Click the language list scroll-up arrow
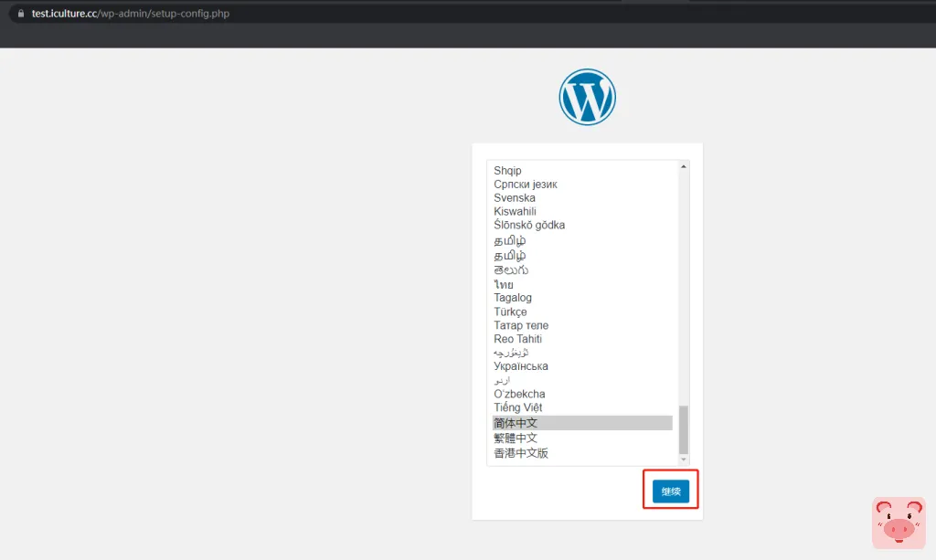This screenshot has width=936, height=560. pos(684,166)
